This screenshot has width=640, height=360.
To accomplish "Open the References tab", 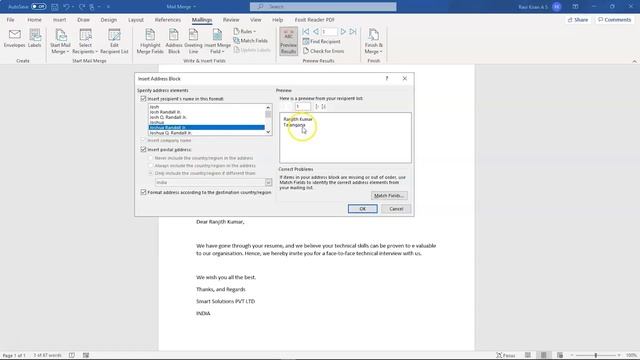I will coord(168,20).
